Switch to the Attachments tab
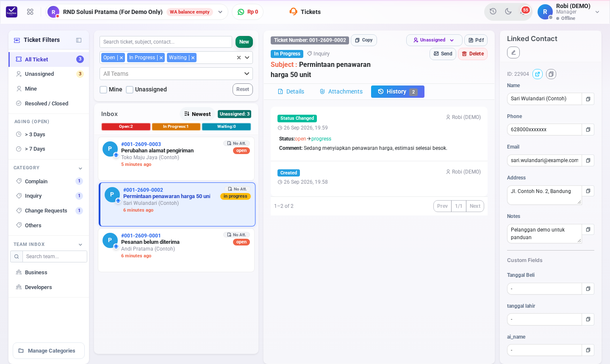This screenshot has height=364, width=610. point(341,92)
